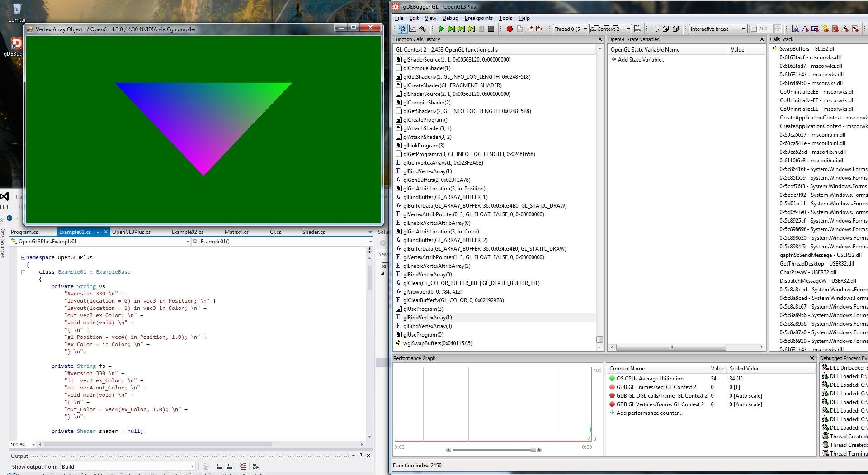Pin the Example01.cs tab
868x475 pixels.
pyautogui.click(x=97, y=232)
